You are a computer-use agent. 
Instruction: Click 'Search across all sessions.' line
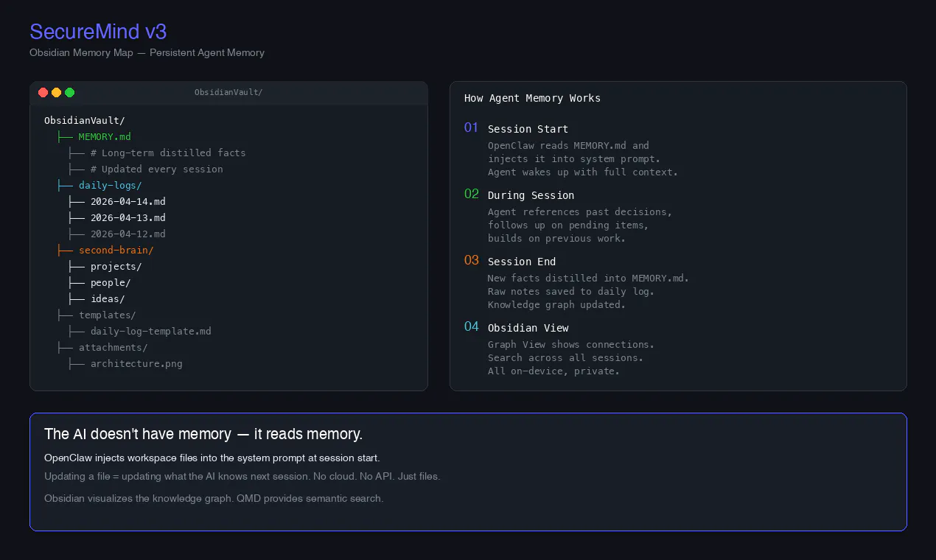coord(566,357)
